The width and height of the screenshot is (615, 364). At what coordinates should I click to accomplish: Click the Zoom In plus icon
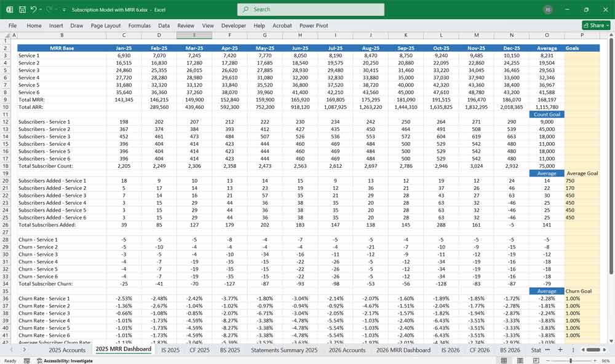click(x=595, y=360)
